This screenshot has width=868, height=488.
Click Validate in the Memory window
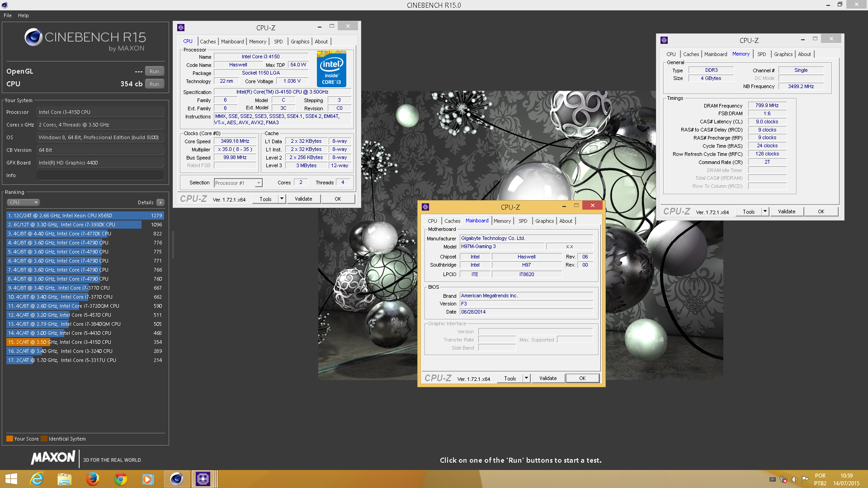pyautogui.click(x=787, y=211)
